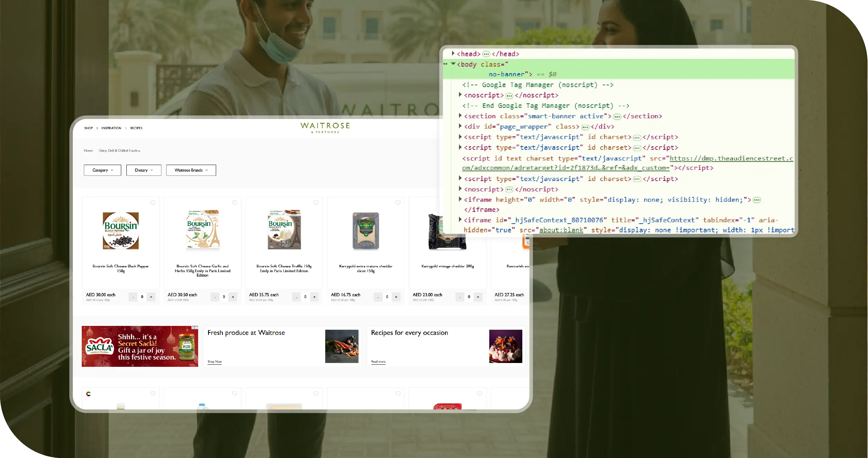868x458 pixels.
Task: Open the Dietary filter dropdown
Action: click(144, 170)
